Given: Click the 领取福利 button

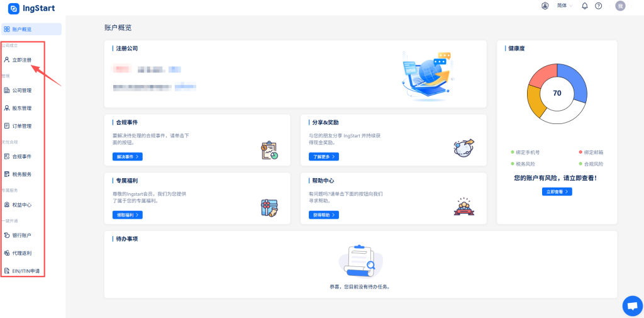Looking at the screenshot, I should pyautogui.click(x=127, y=215).
